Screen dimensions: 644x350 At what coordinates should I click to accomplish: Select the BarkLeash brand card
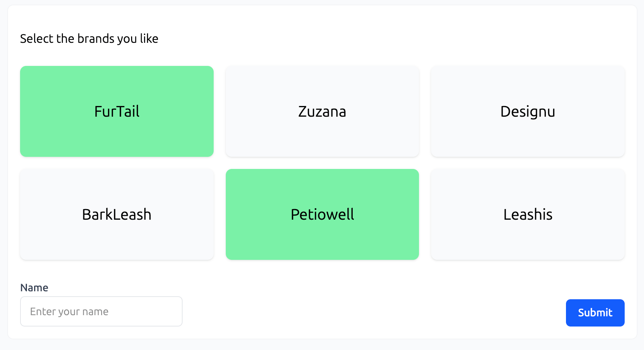(116, 214)
